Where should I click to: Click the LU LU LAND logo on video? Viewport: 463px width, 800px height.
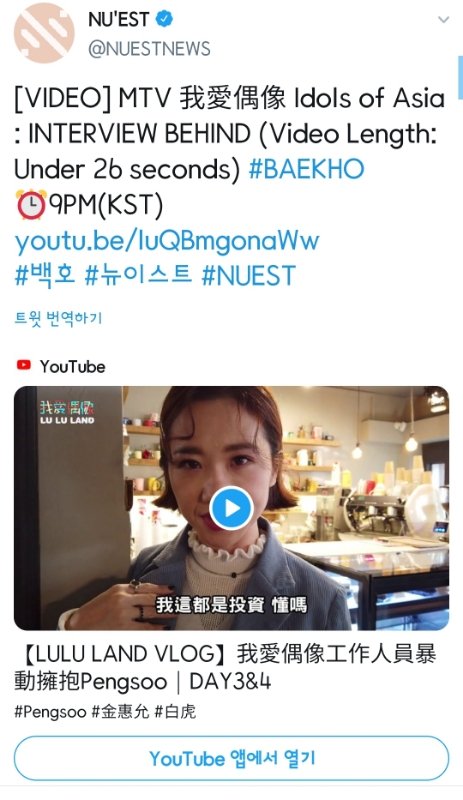pyautogui.click(x=67, y=412)
